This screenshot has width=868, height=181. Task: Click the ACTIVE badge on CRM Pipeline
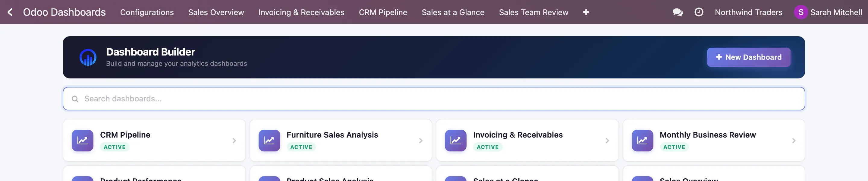[x=115, y=147]
